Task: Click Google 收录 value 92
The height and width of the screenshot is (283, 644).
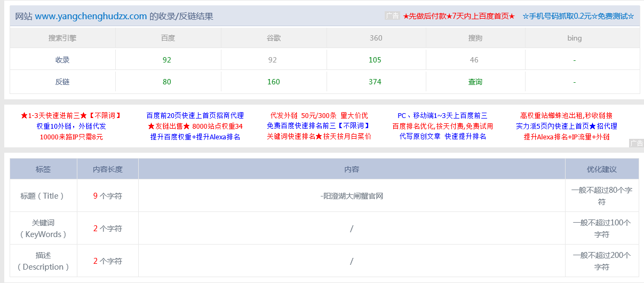Action: click(x=273, y=60)
